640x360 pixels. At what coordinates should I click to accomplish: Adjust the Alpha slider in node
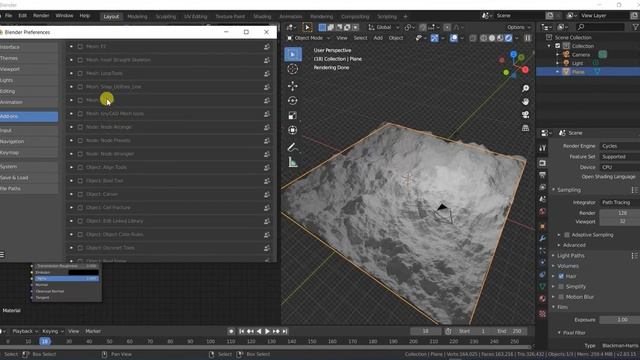(x=67, y=279)
